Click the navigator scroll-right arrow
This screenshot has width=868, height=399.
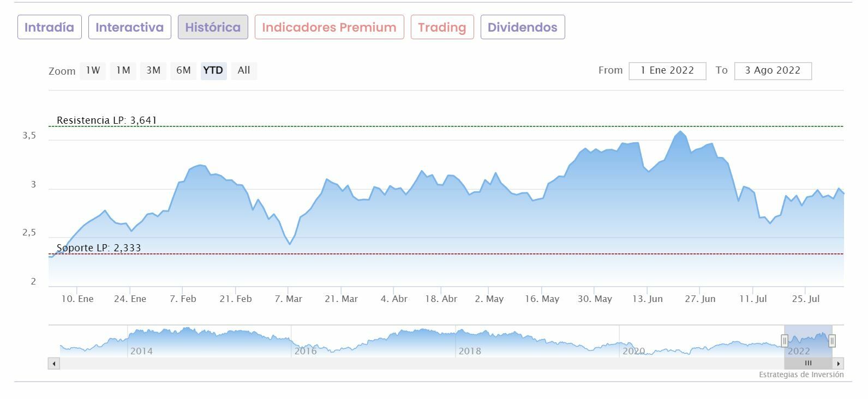pyautogui.click(x=839, y=363)
